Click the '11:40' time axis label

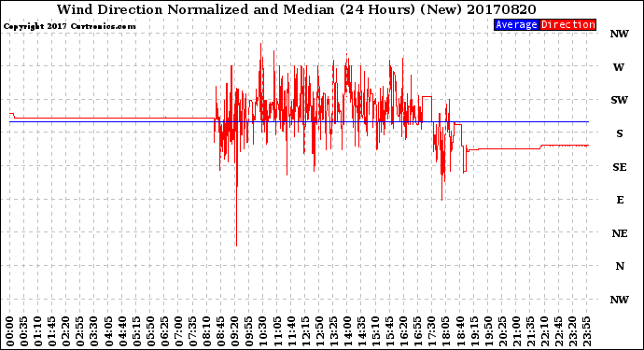coord(291,331)
